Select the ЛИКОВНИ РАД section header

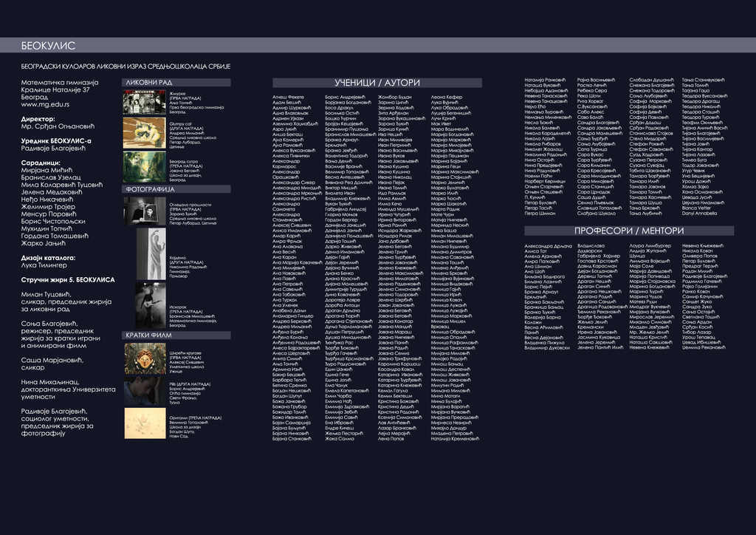pyautogui.click(x=149, y=82)
